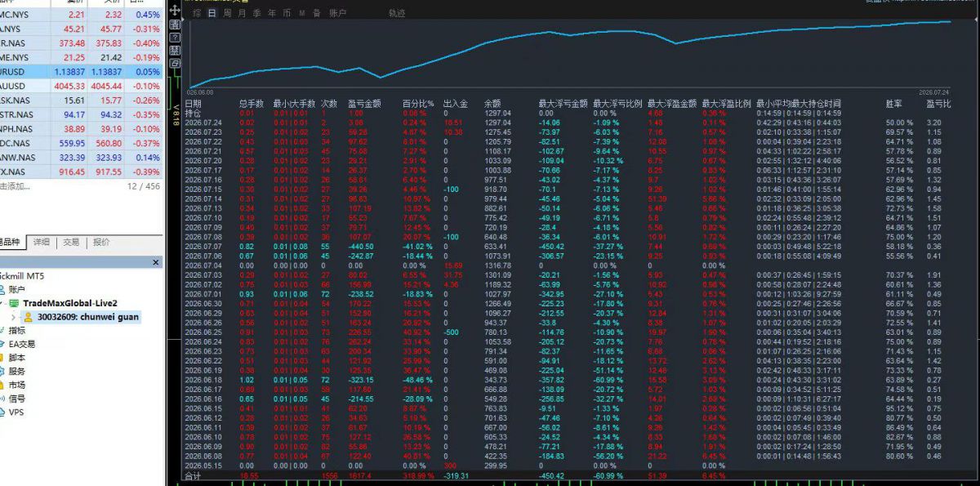Click the EA交易 graduation-cap icon

[2, 344]
